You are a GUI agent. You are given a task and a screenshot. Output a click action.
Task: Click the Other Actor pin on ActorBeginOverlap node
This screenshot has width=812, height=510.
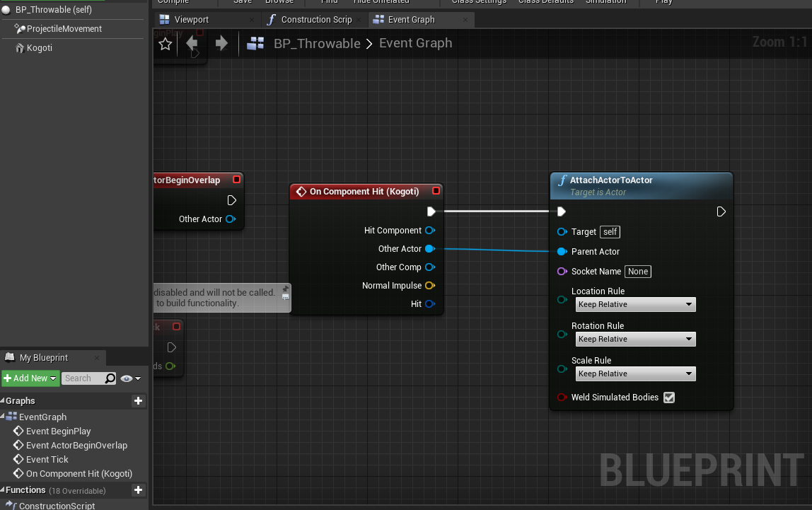[x=231, y=219]
